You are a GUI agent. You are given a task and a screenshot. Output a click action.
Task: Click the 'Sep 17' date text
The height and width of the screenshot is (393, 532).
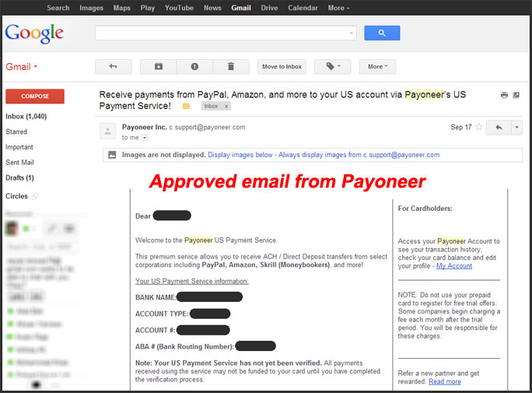[x=461, y=128]
